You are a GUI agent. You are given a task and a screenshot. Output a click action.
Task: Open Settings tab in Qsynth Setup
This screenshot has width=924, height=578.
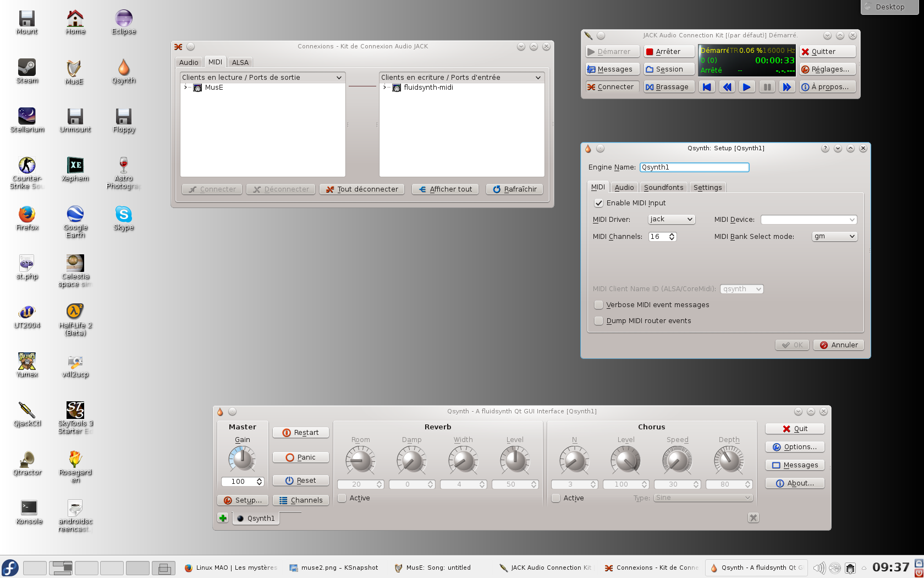tap(707, 187)
